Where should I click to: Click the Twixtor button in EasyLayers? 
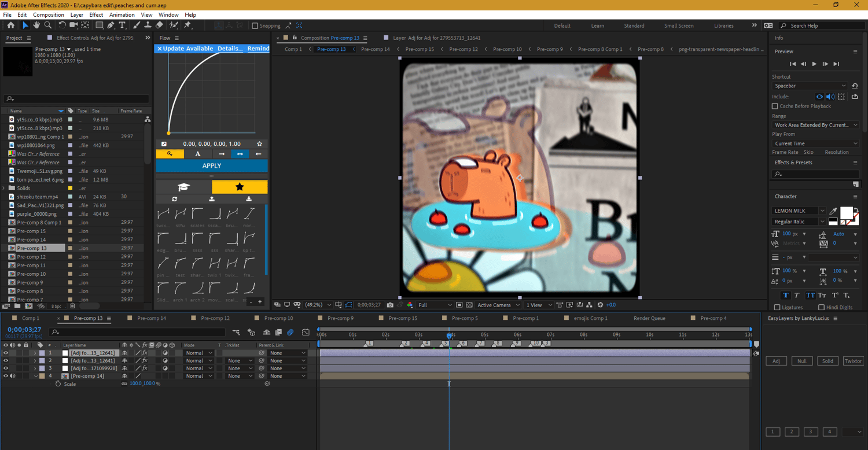point(853,361)
